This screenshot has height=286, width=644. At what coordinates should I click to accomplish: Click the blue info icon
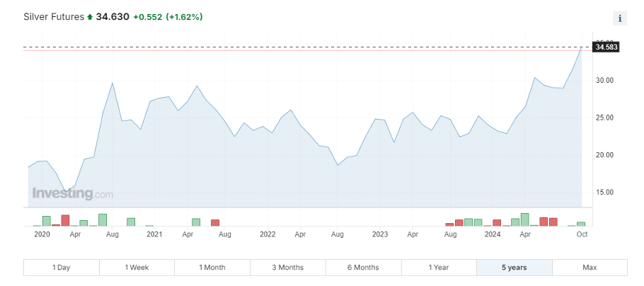[620, 18]
